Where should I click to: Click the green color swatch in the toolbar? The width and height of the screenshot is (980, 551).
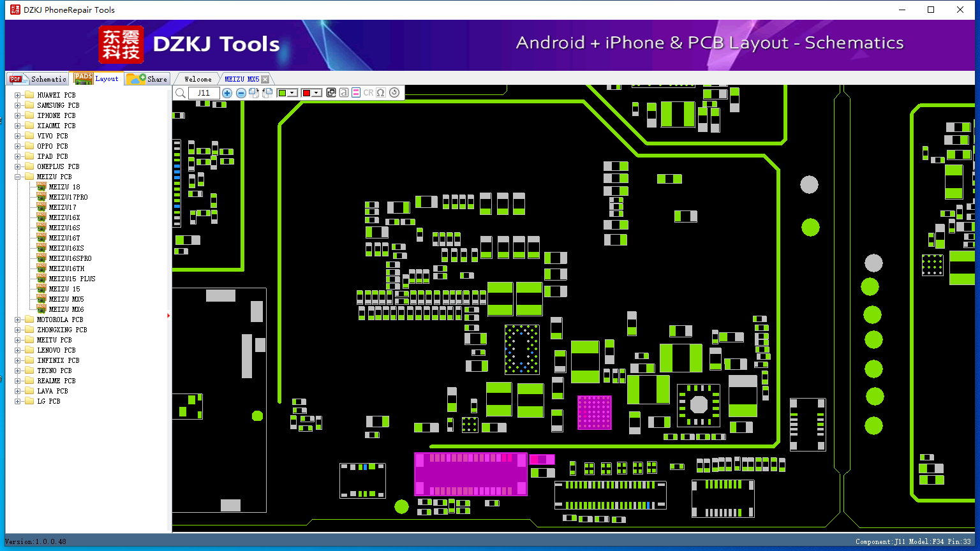pos(282,93)
